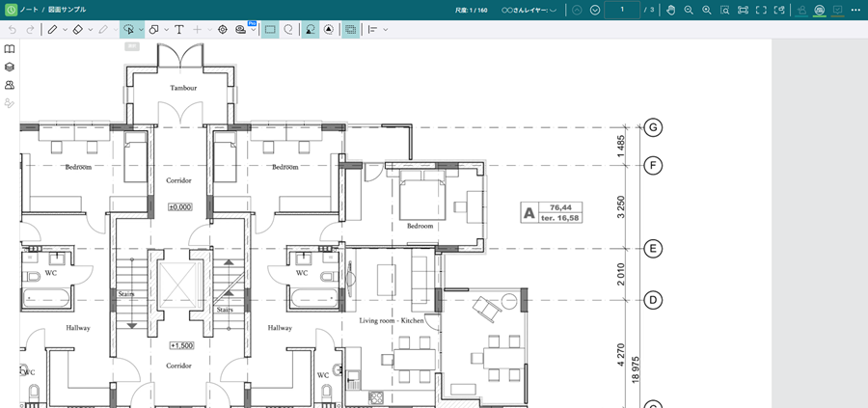Image resolution: width=868 pixels, height=408 pixels.
Task: Click the hand pan tool
Action: point(670,10)
